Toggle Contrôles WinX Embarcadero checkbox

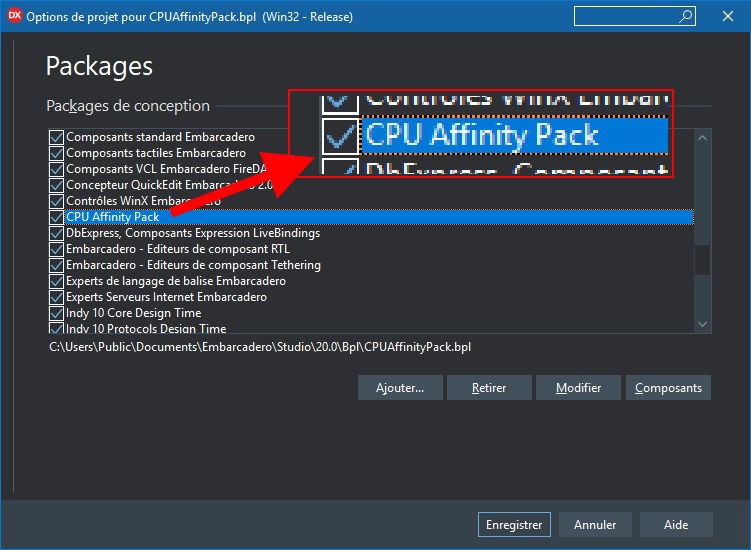[57, 201]
